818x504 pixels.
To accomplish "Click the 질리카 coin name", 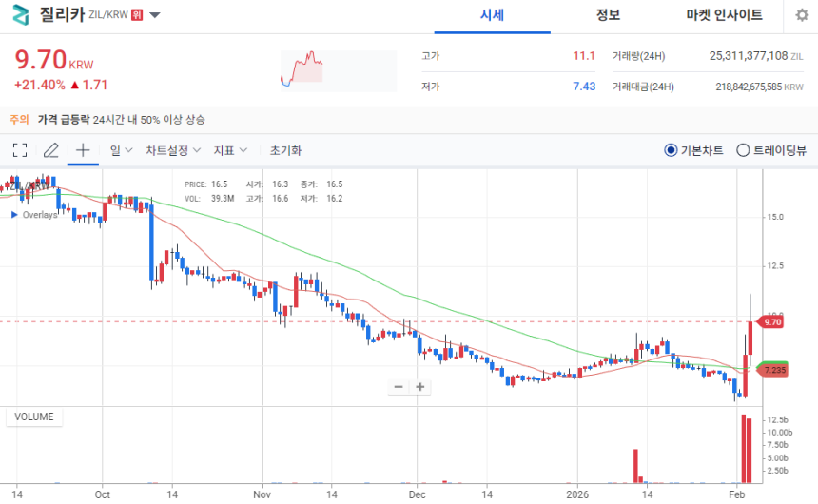I will point(62,14).
